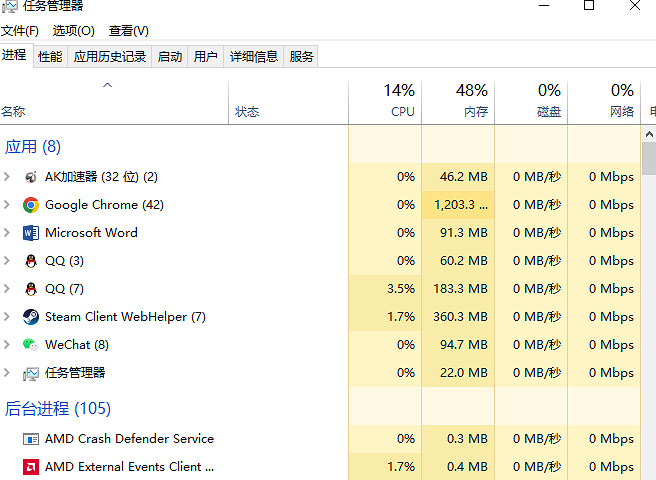
Task: Open the 启动 tab
Action: [x=170, y=57]
